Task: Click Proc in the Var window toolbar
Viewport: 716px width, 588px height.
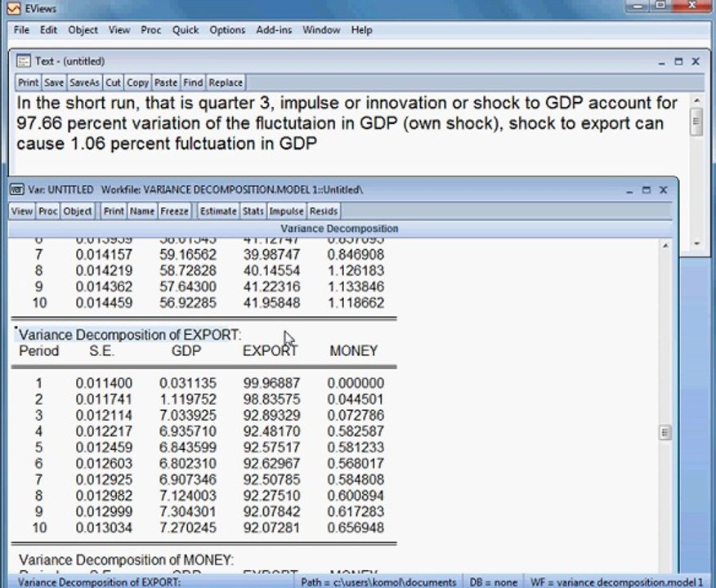Action: [x=48, y=212]
